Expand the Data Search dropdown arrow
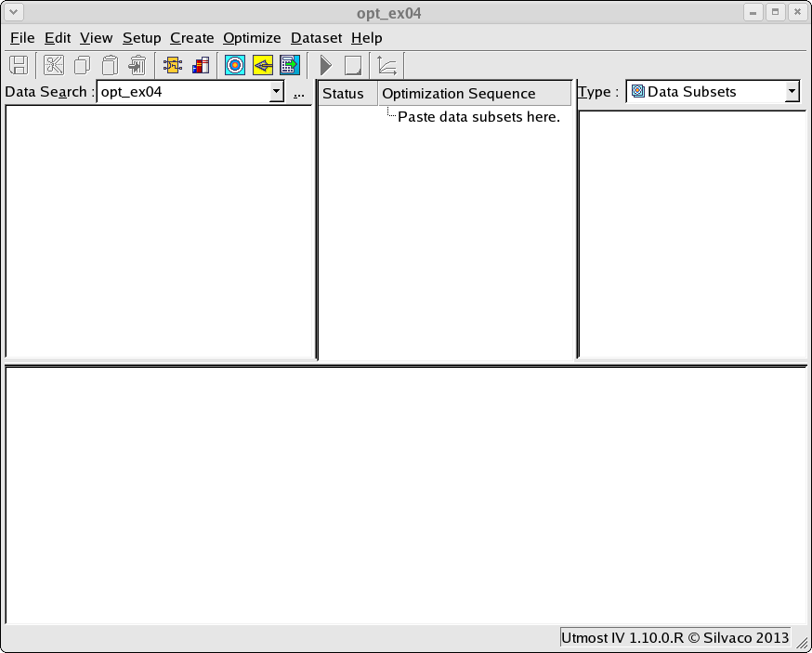The height and width of the screenshot is (653, 812). pos(277,92)
